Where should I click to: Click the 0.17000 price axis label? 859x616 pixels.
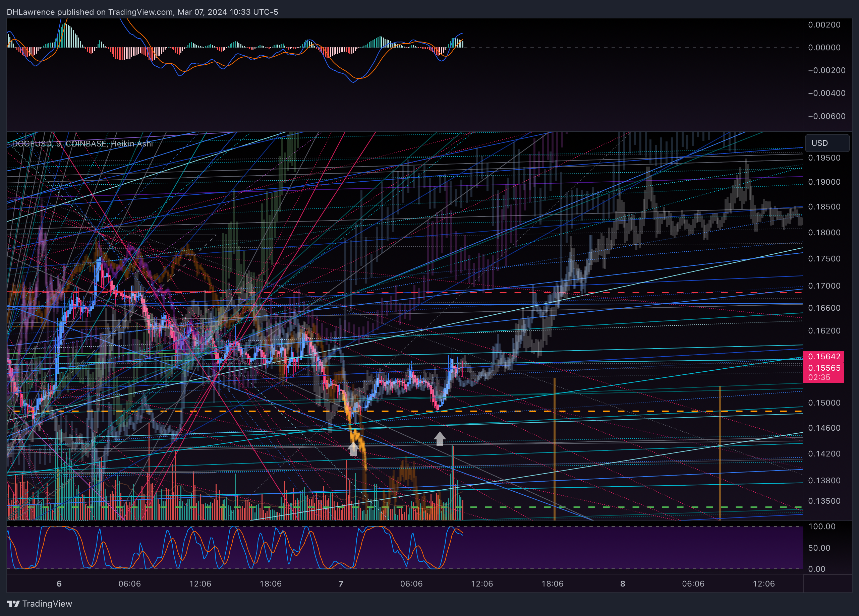coord(824,286)
